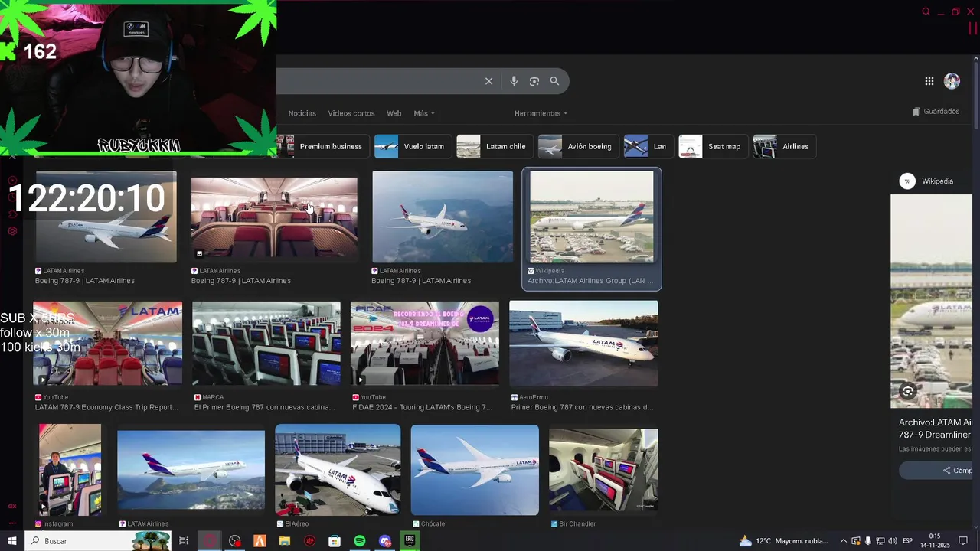Select the Vuelo latam filter chip
980x551 pixels.
(413, 146)
